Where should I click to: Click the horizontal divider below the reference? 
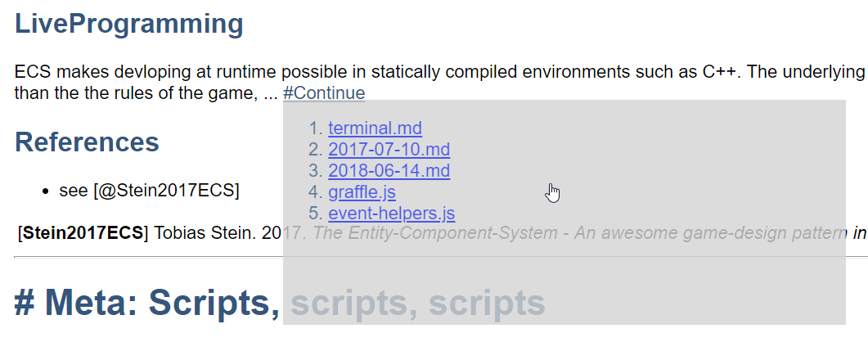coord(147,257)
